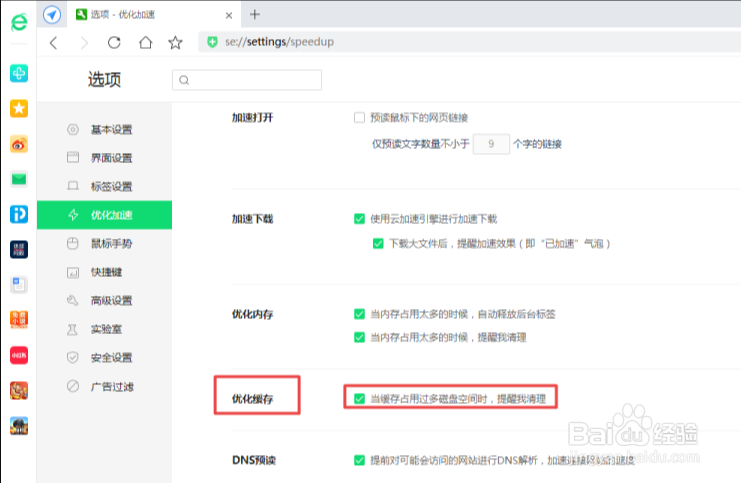Screen dimensions: 741x483
Task: Open the home page icon
Action: (146, 43)
